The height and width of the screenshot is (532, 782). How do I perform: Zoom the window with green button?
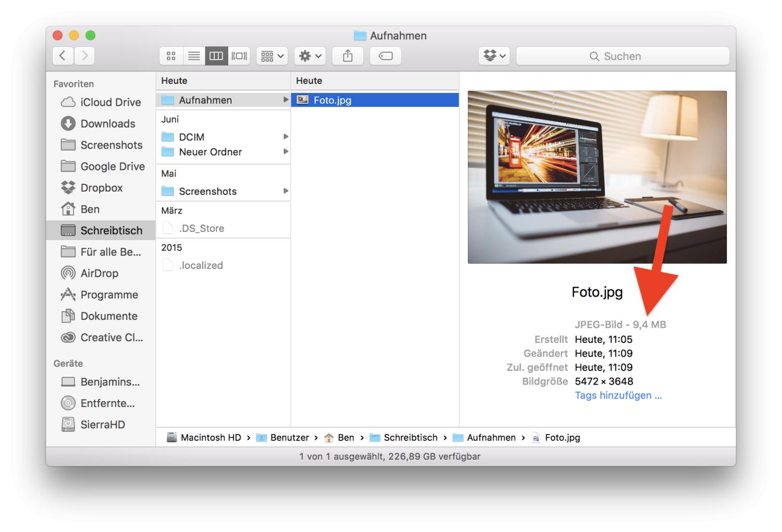tap(90, 35)
